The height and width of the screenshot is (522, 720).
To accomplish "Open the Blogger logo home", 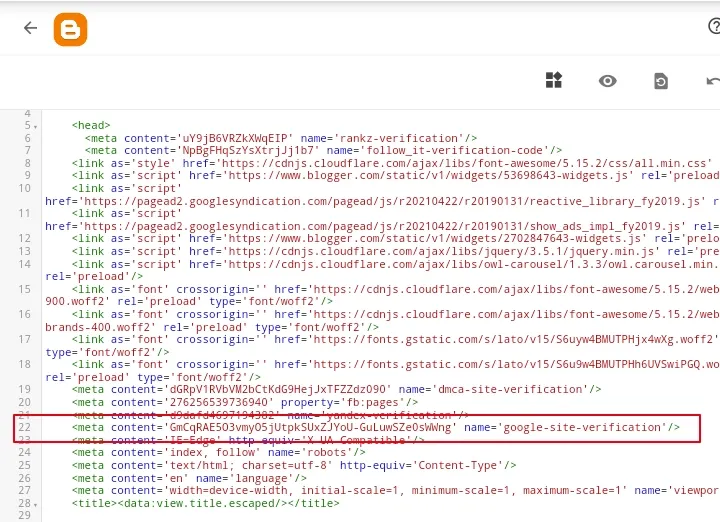I will pos(70,29).
